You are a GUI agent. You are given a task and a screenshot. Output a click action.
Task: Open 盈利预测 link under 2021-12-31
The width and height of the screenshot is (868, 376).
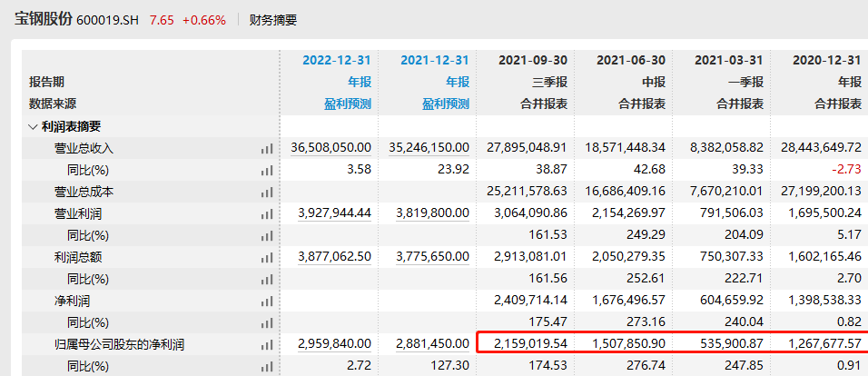(x=446, y=104)
